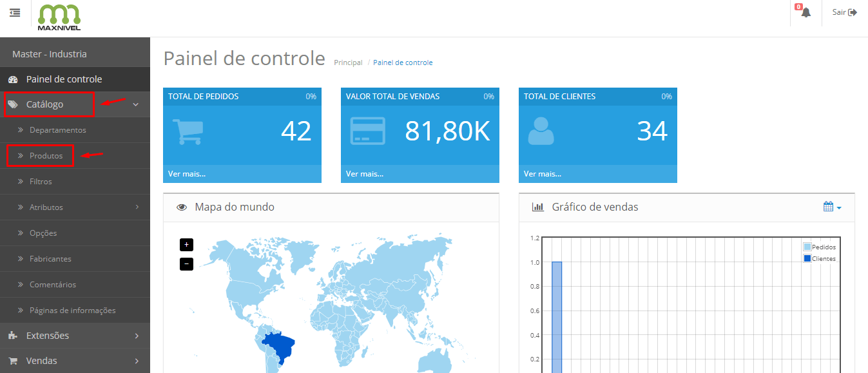Click Sair to log out

coord(844,12)
